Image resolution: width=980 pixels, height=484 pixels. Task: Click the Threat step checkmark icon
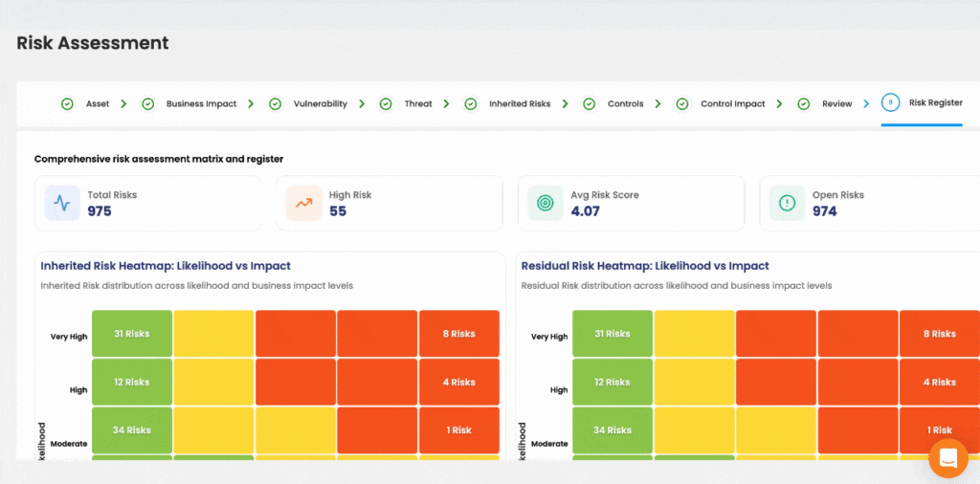pos(386,103)
